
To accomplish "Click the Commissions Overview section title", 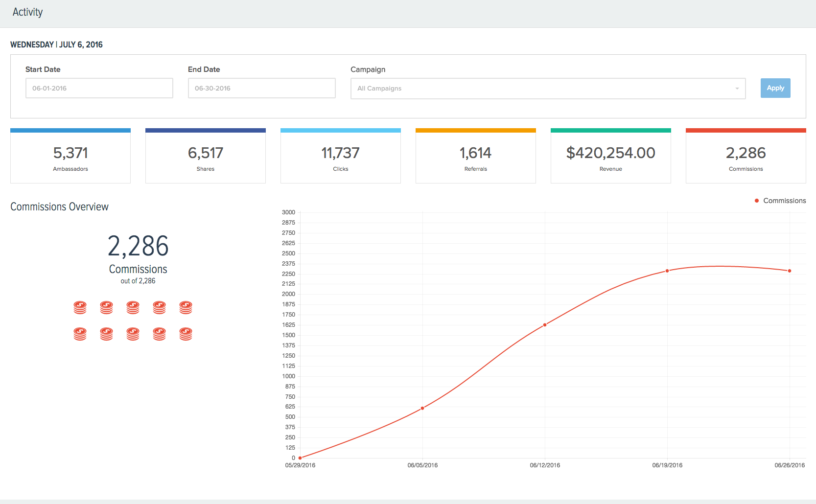I will [59, 206].
